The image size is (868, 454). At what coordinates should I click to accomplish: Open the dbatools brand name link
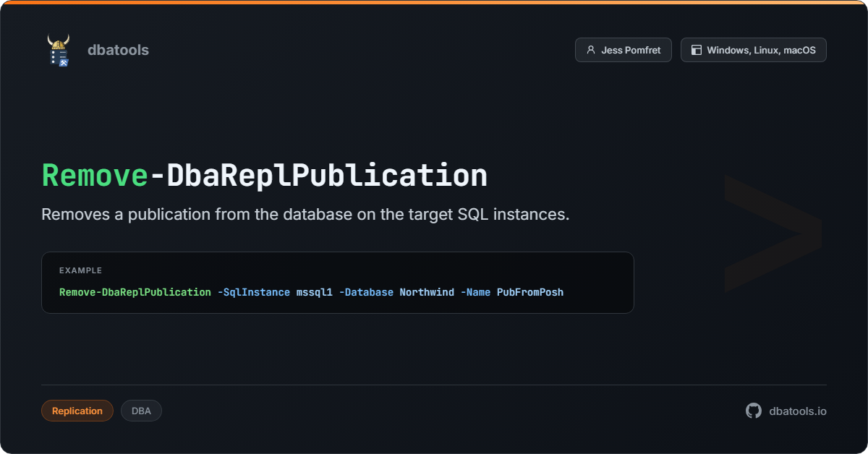[x=118, y=50]
